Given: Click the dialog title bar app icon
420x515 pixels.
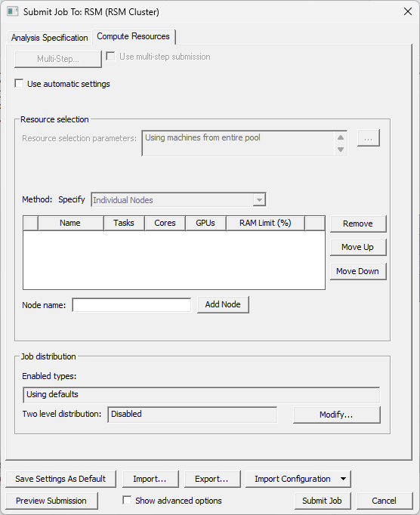Looking at the screenshot, I should click(13, 11).
